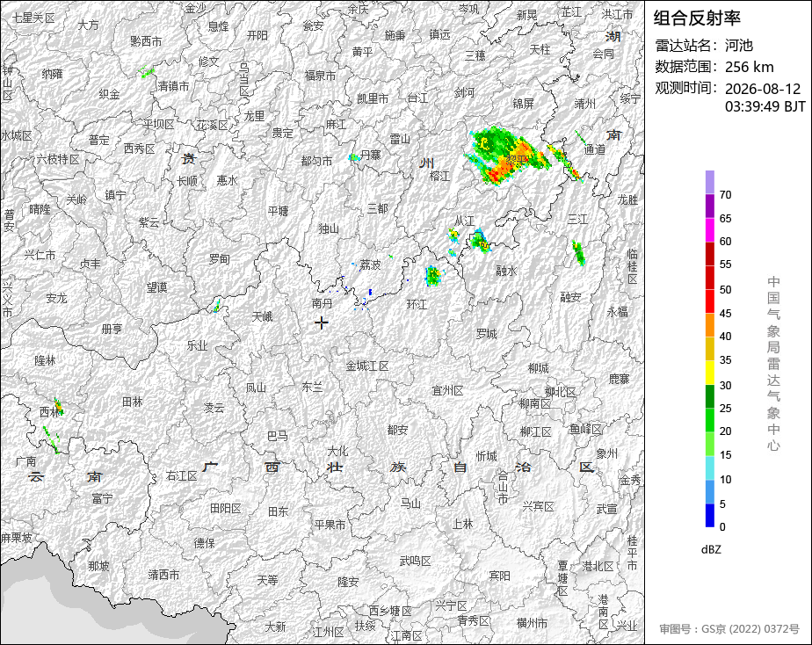The width and height of the screenshot is (812, 645).
Task: Click the 南丹 county label
Action: coord(323,303)
